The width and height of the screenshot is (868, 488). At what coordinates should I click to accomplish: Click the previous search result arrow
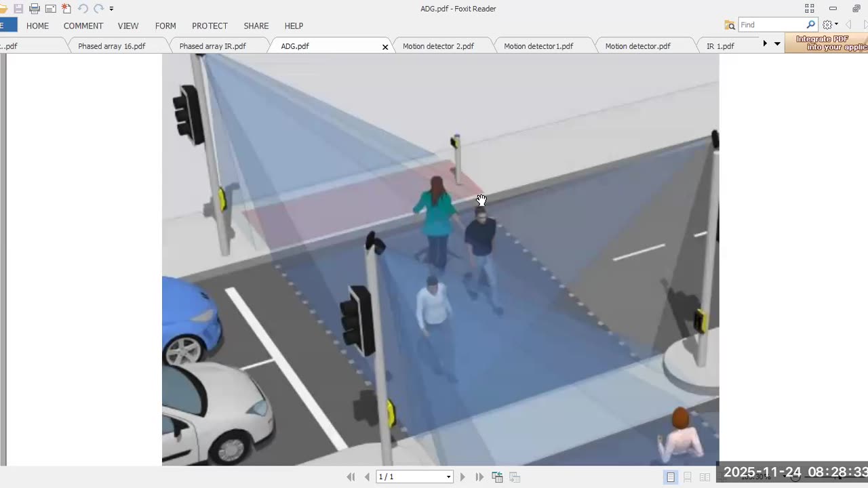[848, 25]
